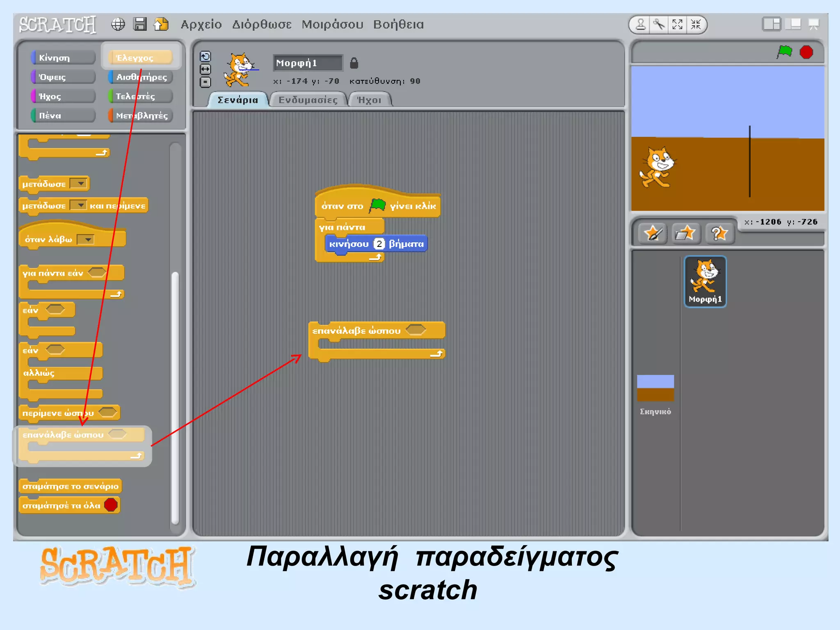Click the περίμενε ώσπου palette block
Image resolution: width=840 pixels, height=630 pixels.
pos(69,413)
